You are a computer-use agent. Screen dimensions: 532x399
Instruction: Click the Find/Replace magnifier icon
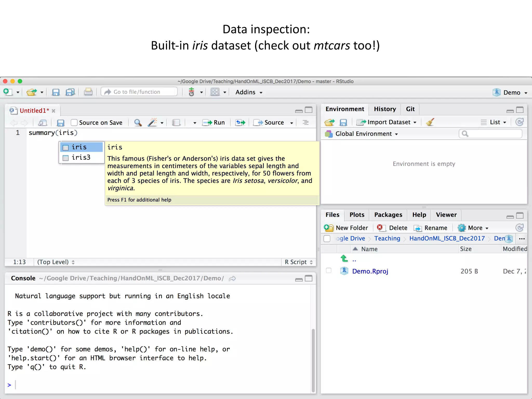[138, 123]
